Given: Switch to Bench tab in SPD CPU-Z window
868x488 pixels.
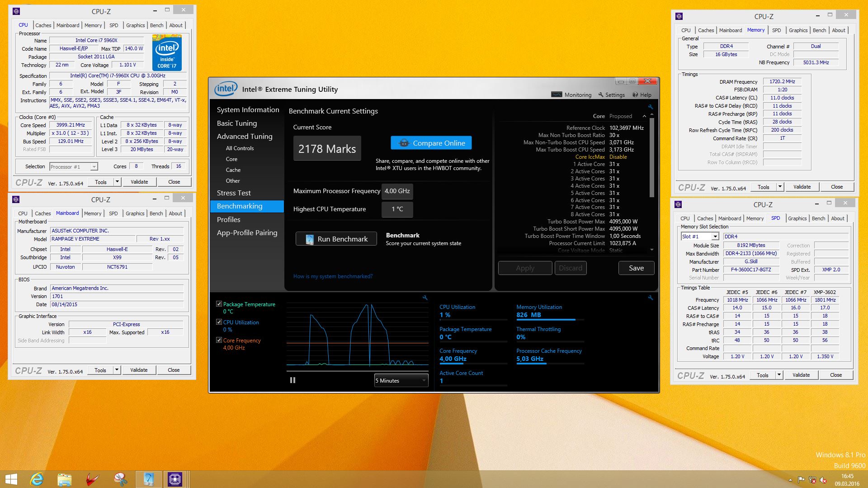Looking at the screenshot, I should pos(818,218).
